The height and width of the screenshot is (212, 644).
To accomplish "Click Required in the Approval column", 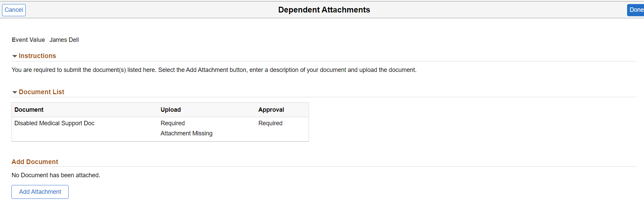I will point(270,123).
